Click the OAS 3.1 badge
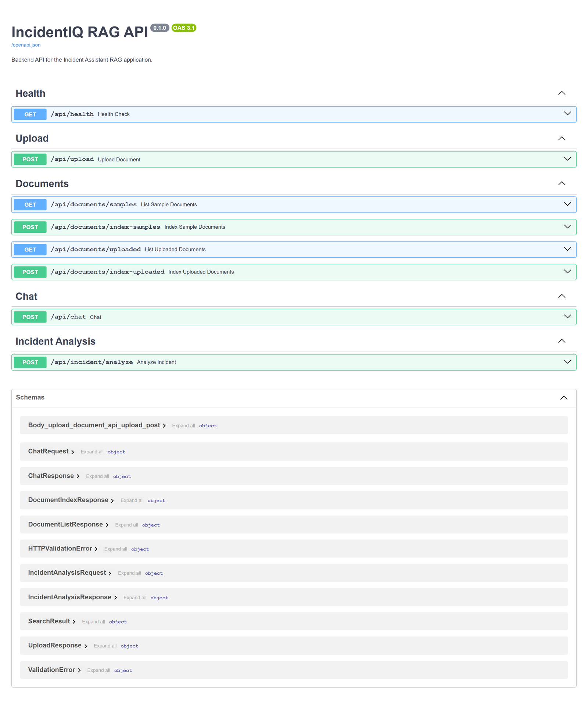The image size is (588, 703). point(184,28)
